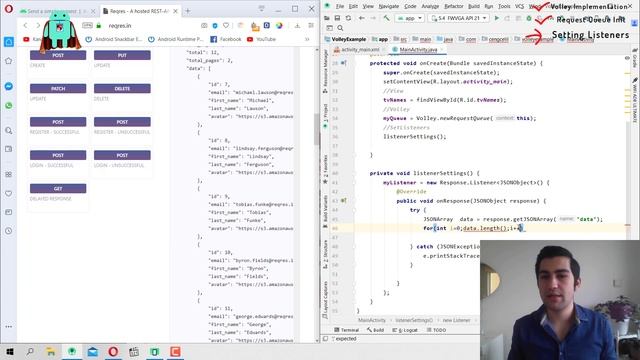
Task: Take a snapshot with Opera camera icon
Action: (204, 25)
